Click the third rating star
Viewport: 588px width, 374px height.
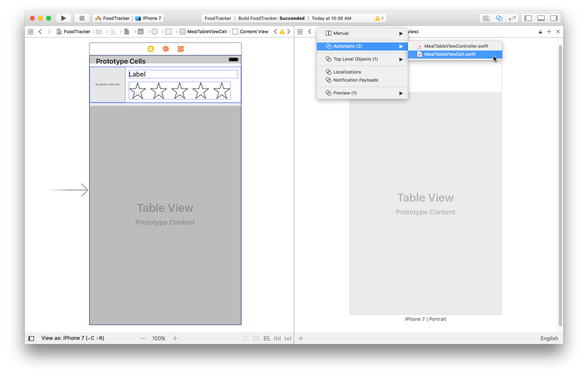(179, 91)
